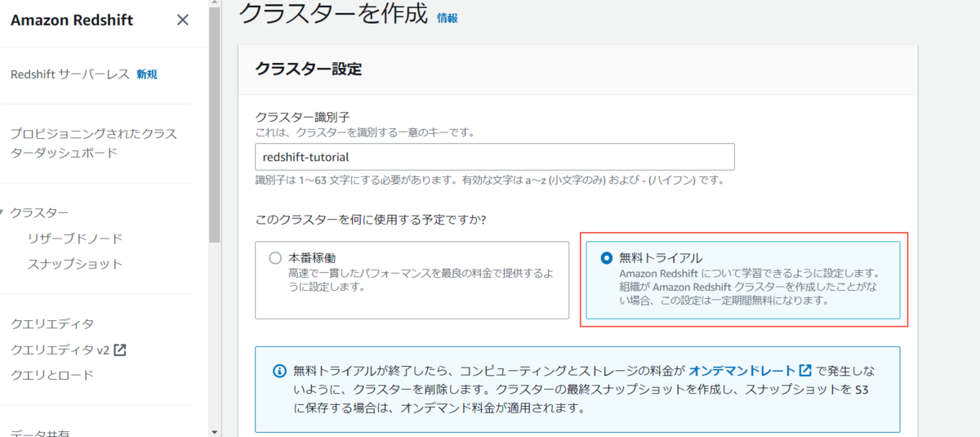Select the 本番稼働 radio button
Viewport: 980px width, 437px height.
click(x=275, y=258)
